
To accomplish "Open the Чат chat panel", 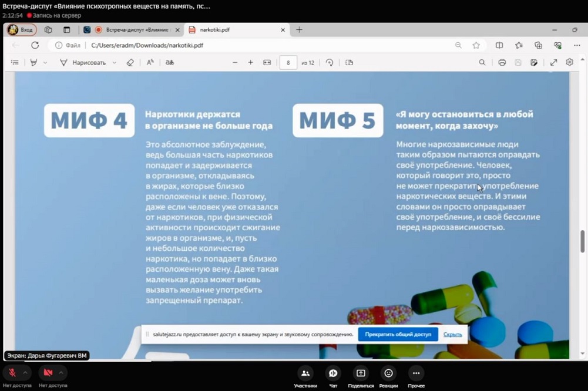I will [333, 373].
